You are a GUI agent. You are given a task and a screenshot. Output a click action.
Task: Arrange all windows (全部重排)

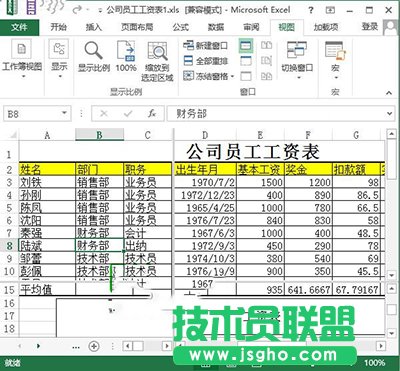click(206, 61)
